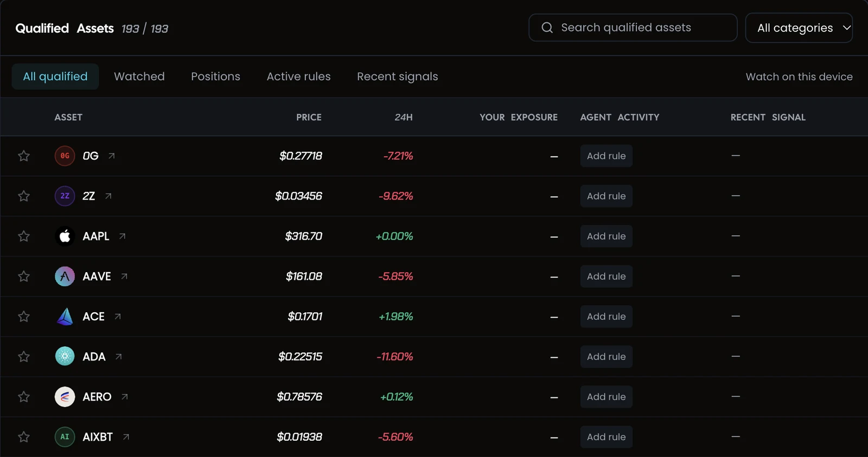This screenshot has height=457, width=868.
Task: Open the 0G asset external link arrow
Action: (x=112, y=156)
